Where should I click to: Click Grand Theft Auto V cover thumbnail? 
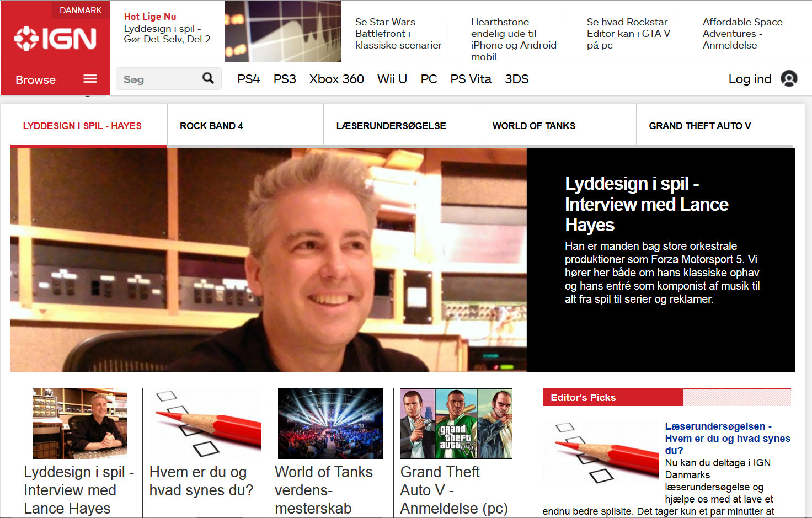[456, 424]
